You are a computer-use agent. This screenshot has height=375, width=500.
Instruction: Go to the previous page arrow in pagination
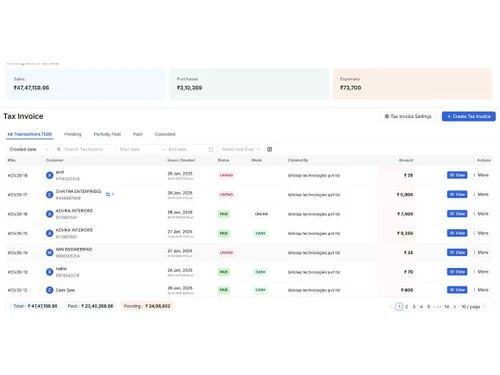pos(391,307)
